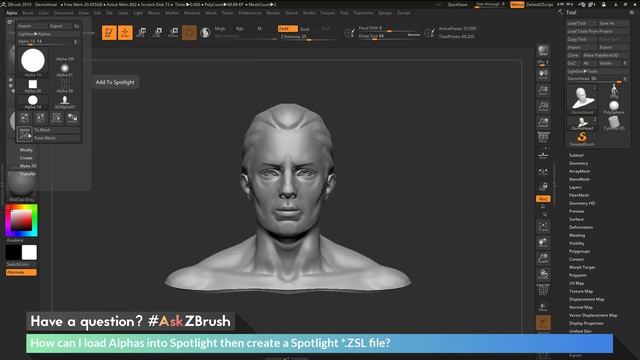Open the Texture menu

click(327, 13)
